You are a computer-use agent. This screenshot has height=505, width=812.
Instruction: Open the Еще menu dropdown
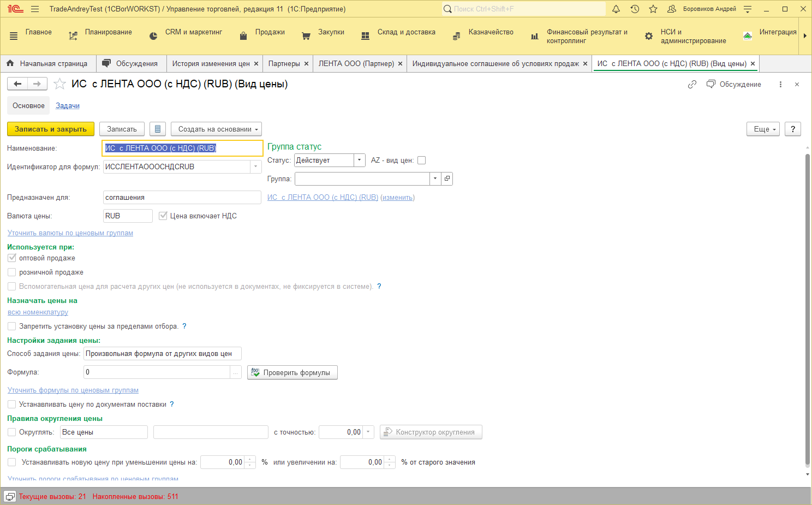(x=763, y=129)
